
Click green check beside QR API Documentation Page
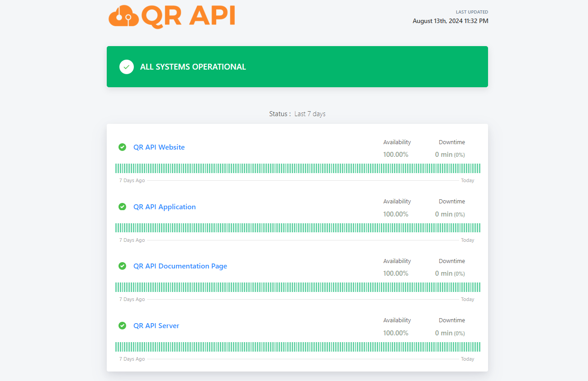coord(122,266)
